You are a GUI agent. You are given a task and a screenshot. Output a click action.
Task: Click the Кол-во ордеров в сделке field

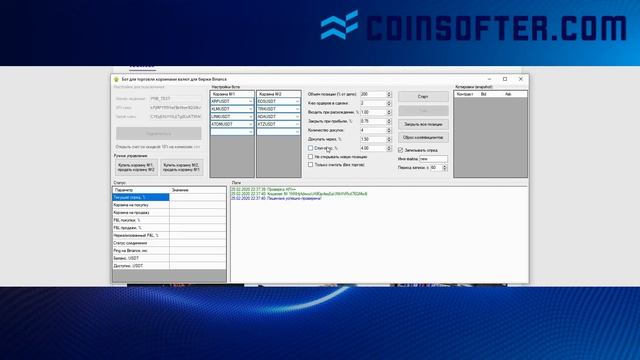373,103
